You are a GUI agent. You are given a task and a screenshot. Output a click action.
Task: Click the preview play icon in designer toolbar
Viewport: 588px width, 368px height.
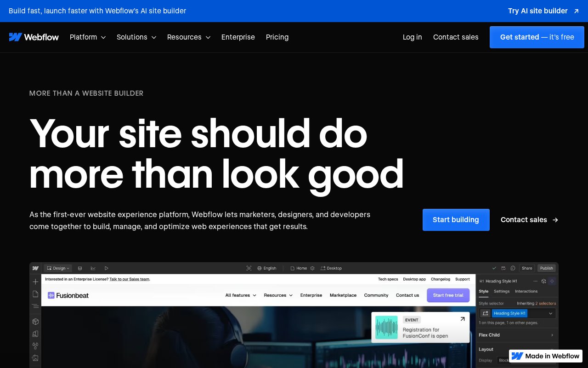point(107,268)
